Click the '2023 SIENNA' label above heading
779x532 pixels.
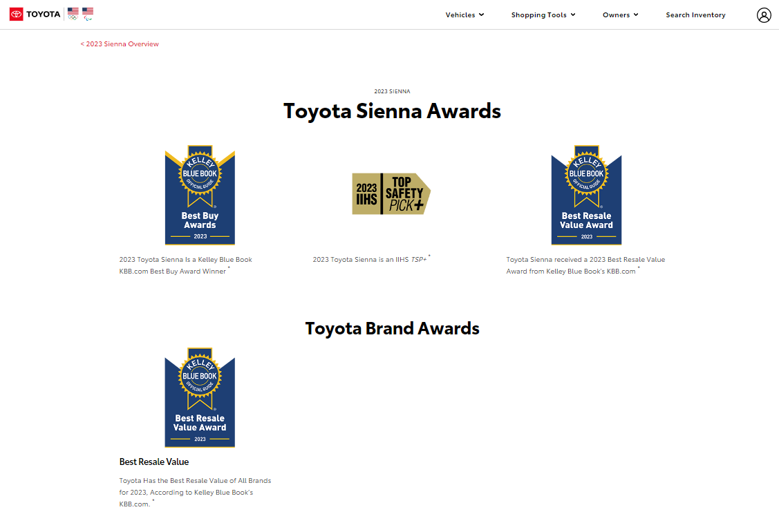[x=392, y=91]
